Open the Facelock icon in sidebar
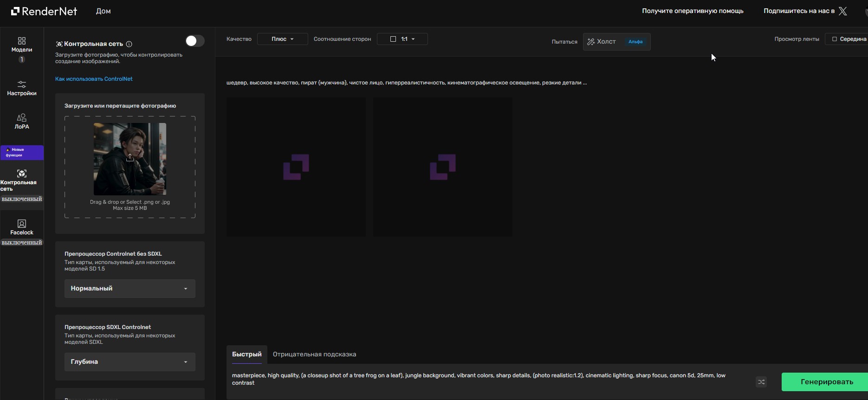868x400 pixels. (22, 224)
